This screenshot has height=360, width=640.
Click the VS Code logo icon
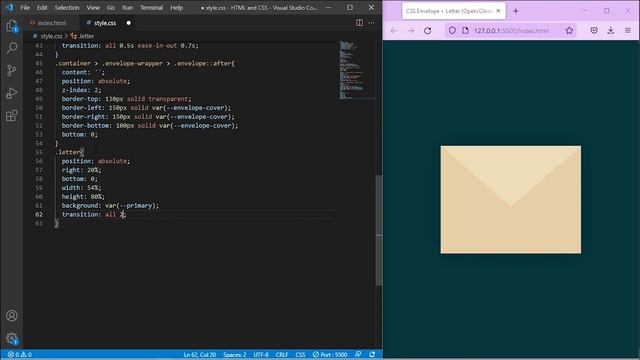(x=9, y=7)
